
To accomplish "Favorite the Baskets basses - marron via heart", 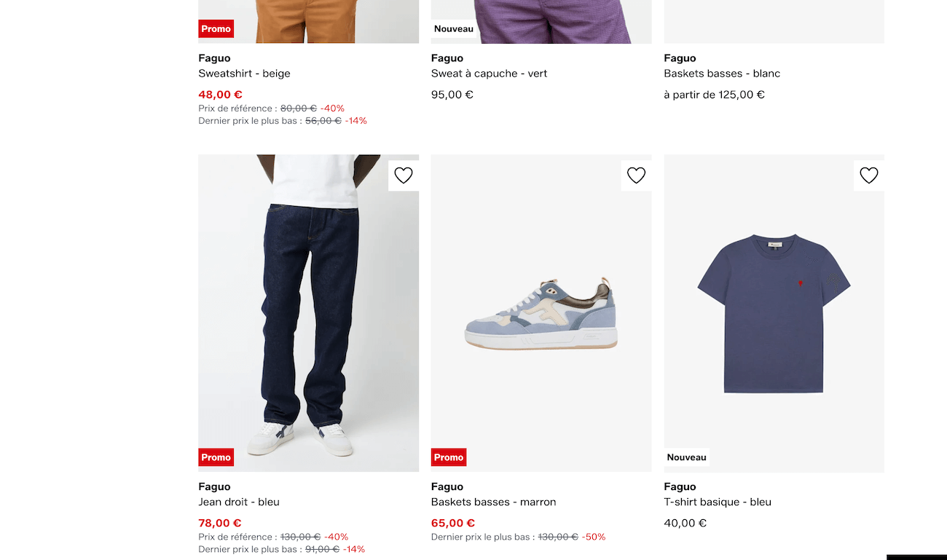I will pos(636,175).
